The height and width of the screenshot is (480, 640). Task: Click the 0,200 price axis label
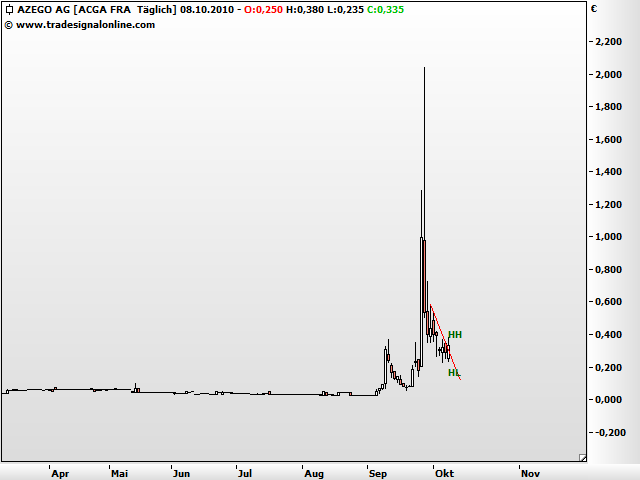click(x=609, y=367)
